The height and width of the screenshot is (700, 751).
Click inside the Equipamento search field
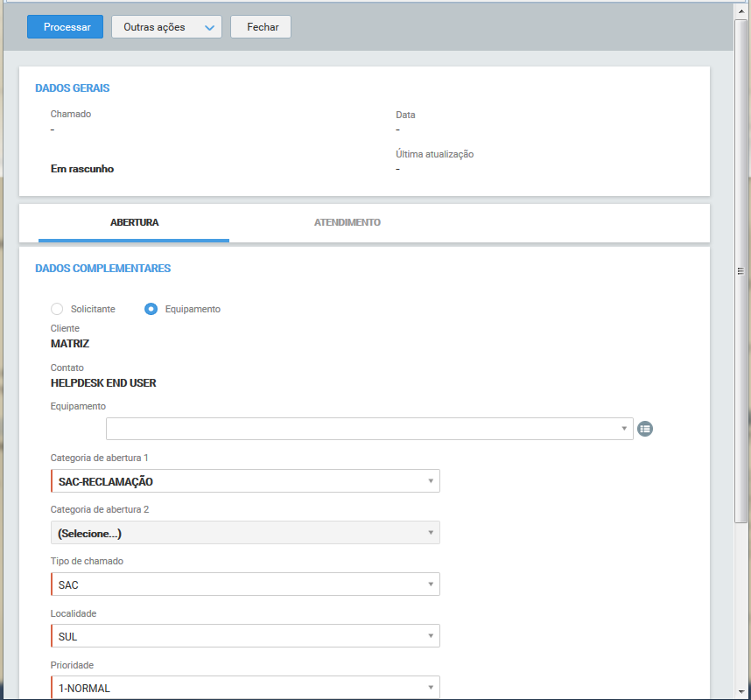click(x=359, y=429)
